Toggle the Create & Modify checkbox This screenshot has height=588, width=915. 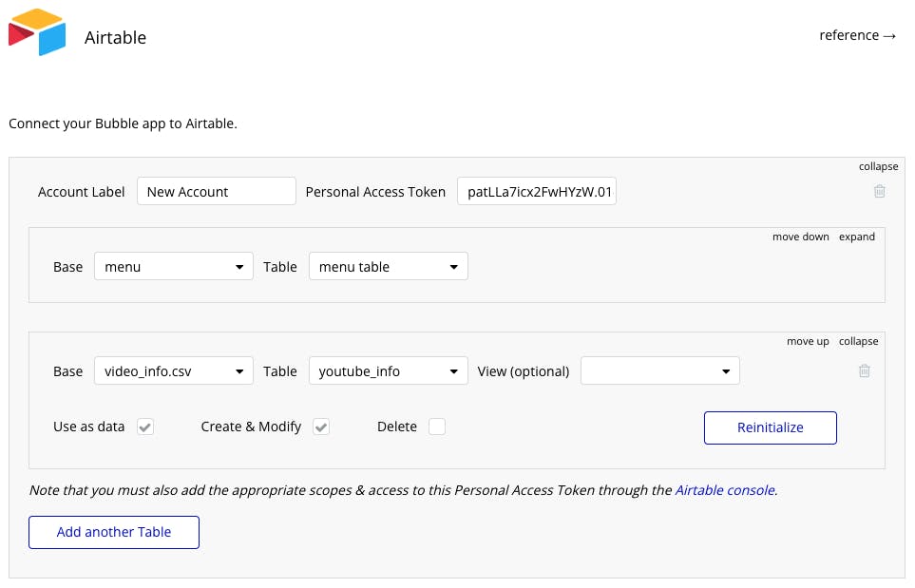321,427
